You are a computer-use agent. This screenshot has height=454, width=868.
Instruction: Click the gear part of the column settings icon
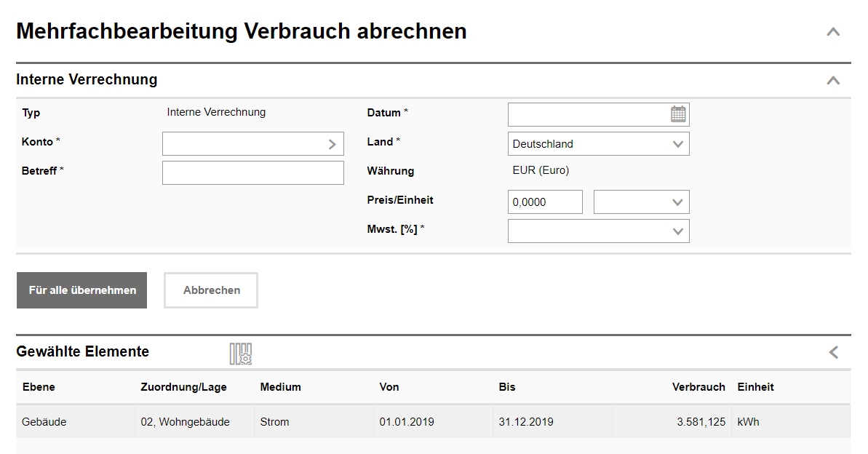pos(244,357)
